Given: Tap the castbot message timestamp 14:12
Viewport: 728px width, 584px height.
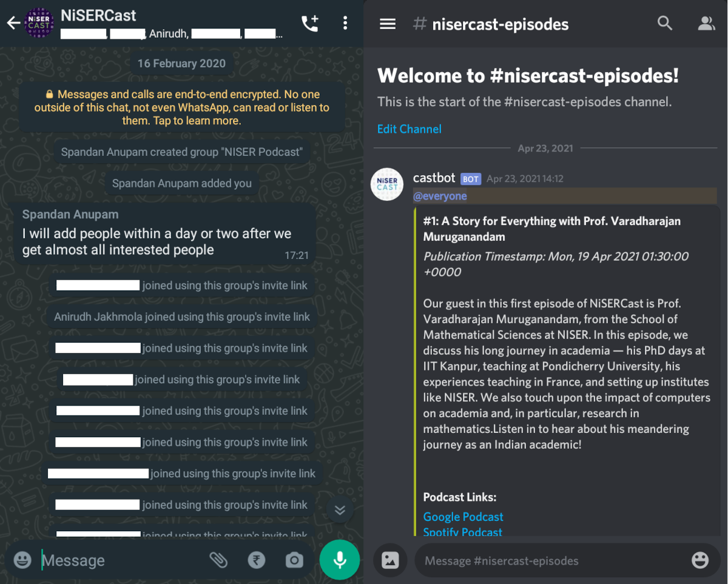Looking at the screenshot, I should click(x=525, y=179).
